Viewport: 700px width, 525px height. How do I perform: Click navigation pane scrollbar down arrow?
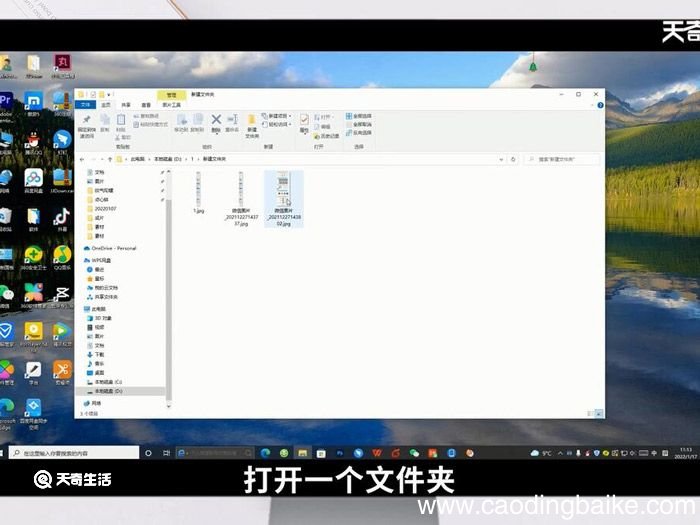click(169, 406)
